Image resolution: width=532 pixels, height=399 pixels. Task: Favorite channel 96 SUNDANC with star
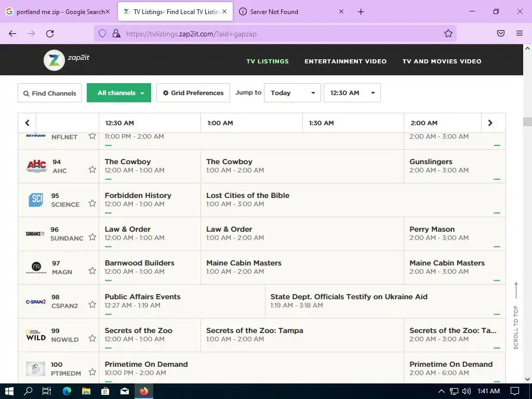point(92,237)
